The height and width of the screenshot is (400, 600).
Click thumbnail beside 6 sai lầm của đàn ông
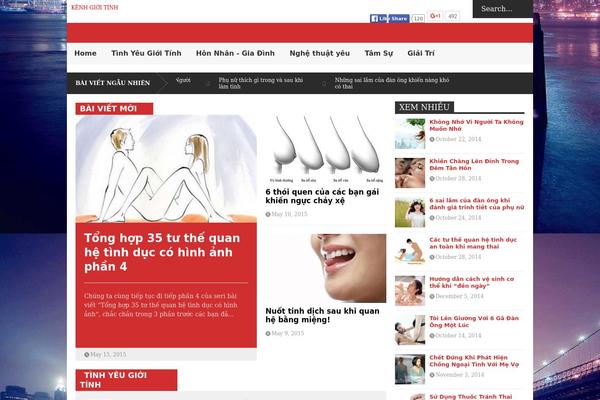click(x=410, y=212)
